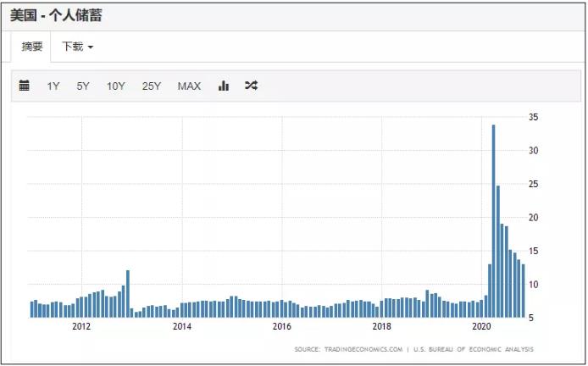This screenshot has width=588, height=366.
Task: Click the compare shuffle arrows icon
Action: pos(251,86)
